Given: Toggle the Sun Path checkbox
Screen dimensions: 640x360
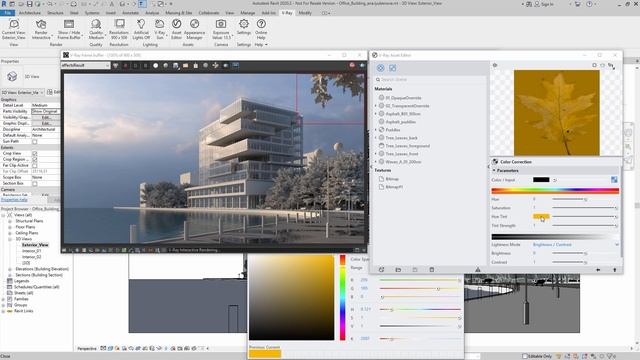Looking at the screenshot, I should tap(34, 141).
